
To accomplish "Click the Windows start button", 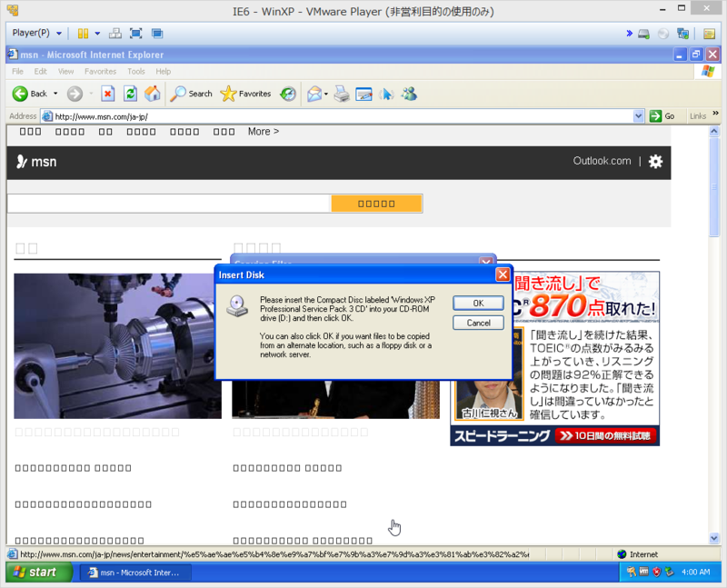I will [x=39, y=573].
